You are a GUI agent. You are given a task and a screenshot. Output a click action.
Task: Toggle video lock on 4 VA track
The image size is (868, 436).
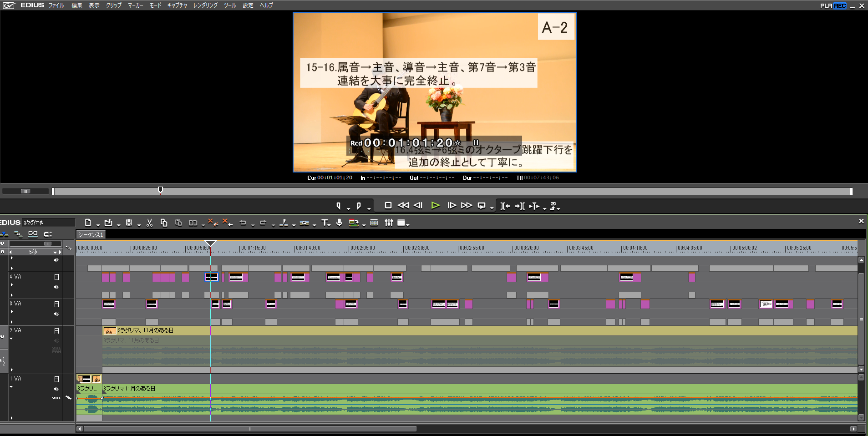(56, 277)
